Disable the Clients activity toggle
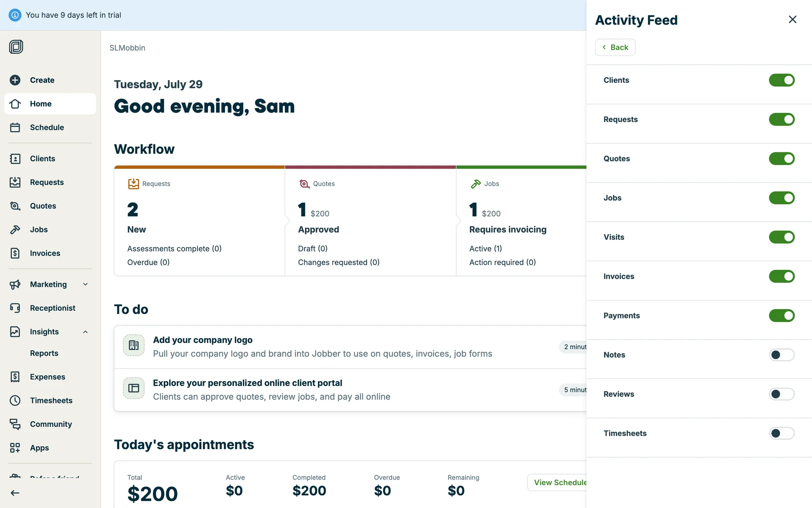812x508 pixels. [x=781, y=80]
